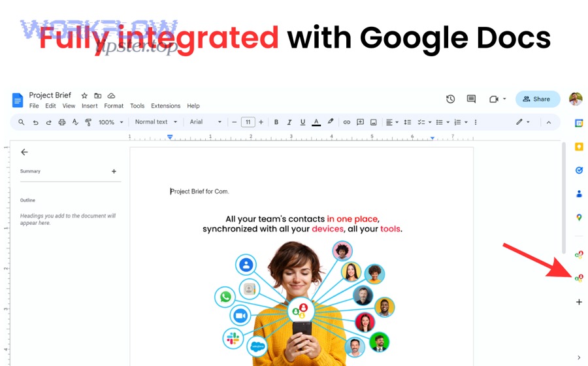The height and width of the screenshot is (366, 588).
Task: Open the move-to-folder icon
Action: (97, 95)
